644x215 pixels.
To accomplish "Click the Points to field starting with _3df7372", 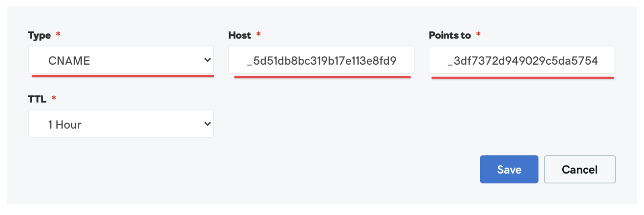I will 522,60.
